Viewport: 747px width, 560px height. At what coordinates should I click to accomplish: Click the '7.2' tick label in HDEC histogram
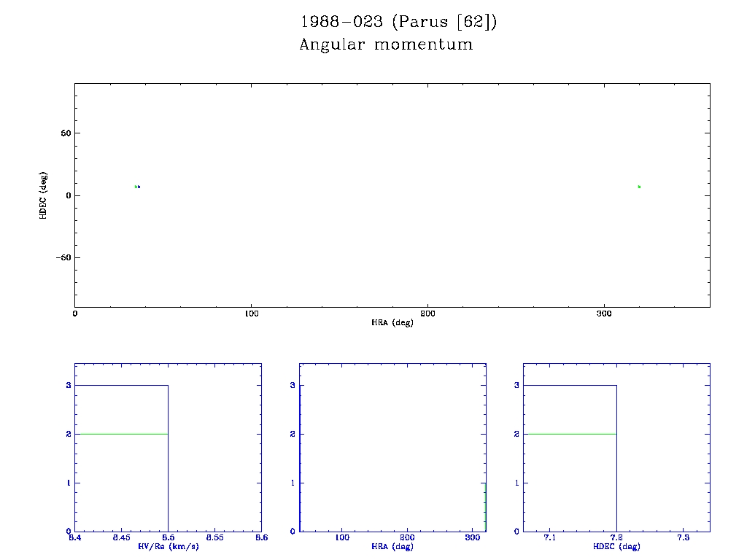coord(616,537)
